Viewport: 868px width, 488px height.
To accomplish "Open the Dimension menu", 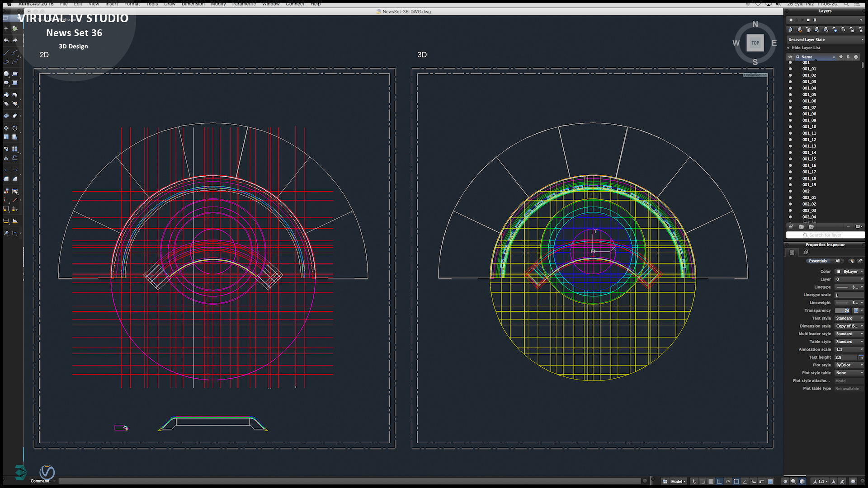I will (x=193, y=4).
